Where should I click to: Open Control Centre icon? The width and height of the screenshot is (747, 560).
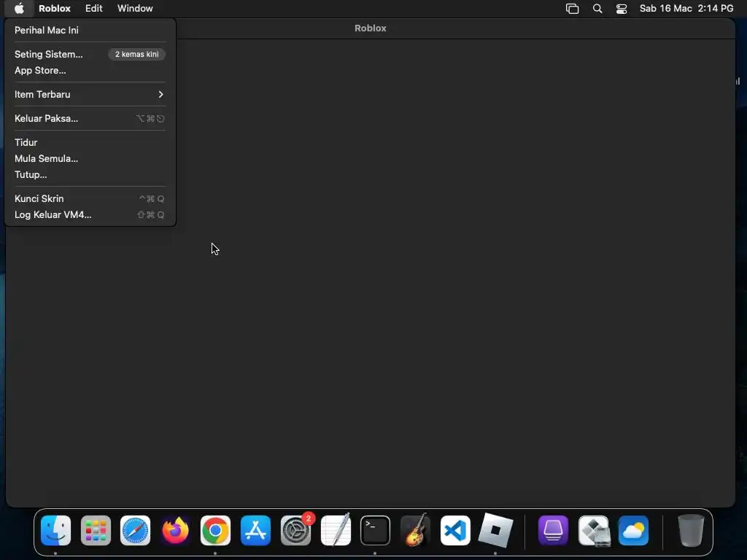point(622,9)
